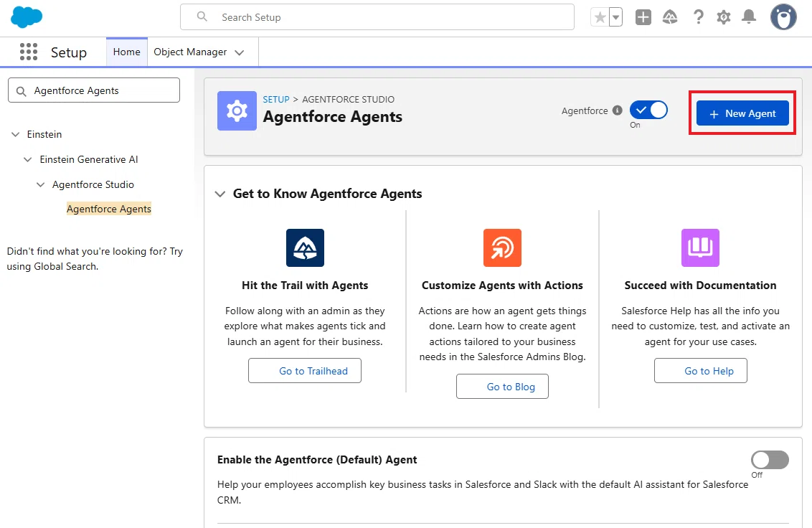This screenshot has width=812, height=528.
Task: Click the Agentforce info icon
Action: [x=618, y=110]
